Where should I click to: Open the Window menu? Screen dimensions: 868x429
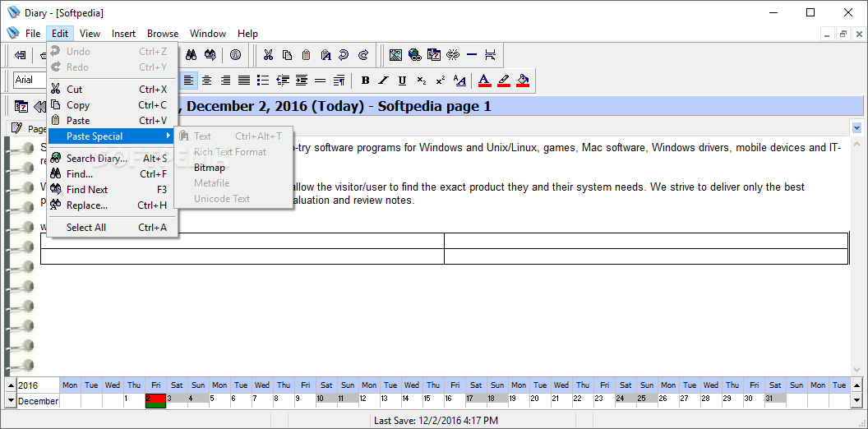(208, 34)
